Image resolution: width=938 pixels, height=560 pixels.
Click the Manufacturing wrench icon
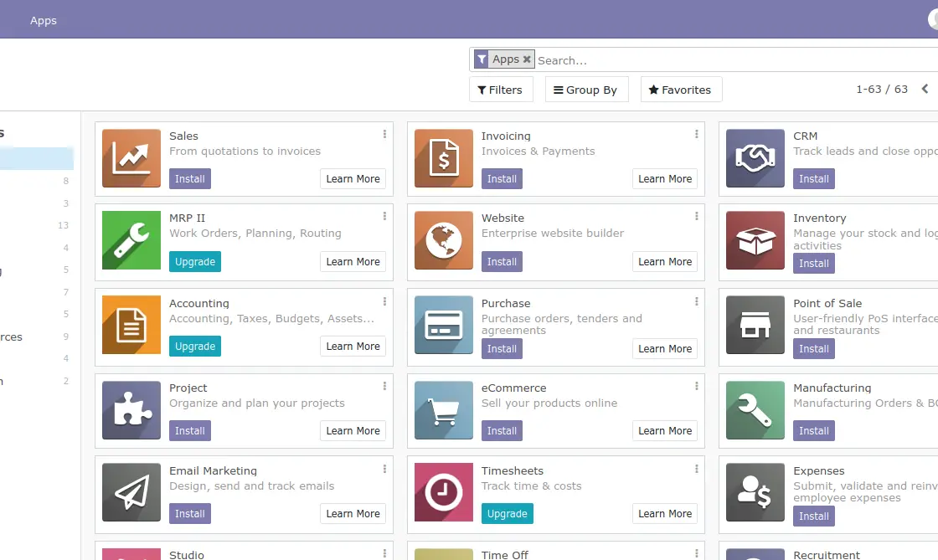coord(755,410)
